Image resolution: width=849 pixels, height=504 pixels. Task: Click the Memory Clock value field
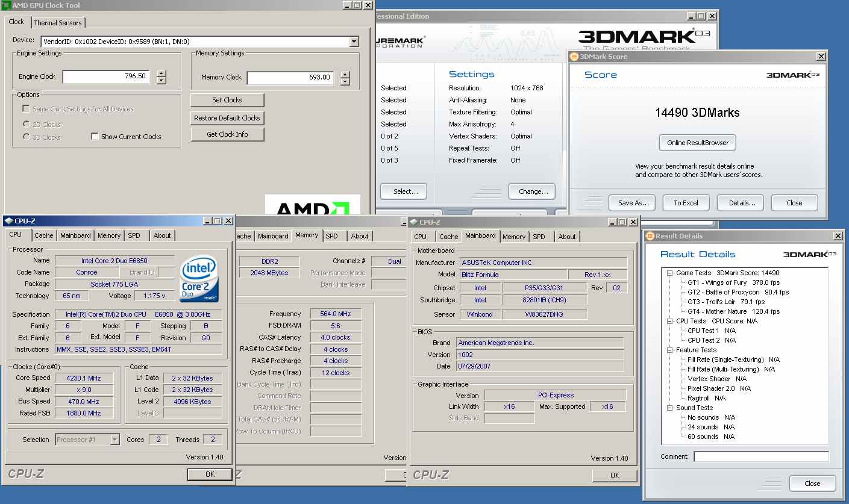290,77
